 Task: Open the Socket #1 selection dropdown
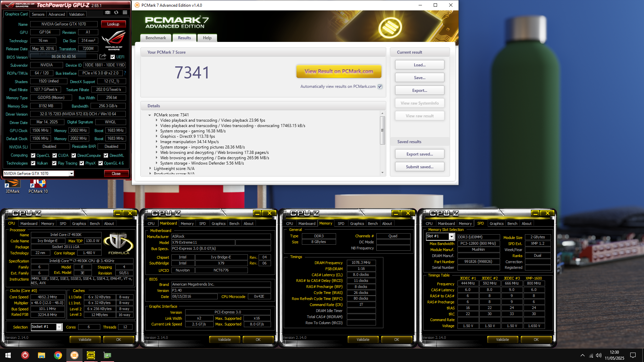[59, 327]
